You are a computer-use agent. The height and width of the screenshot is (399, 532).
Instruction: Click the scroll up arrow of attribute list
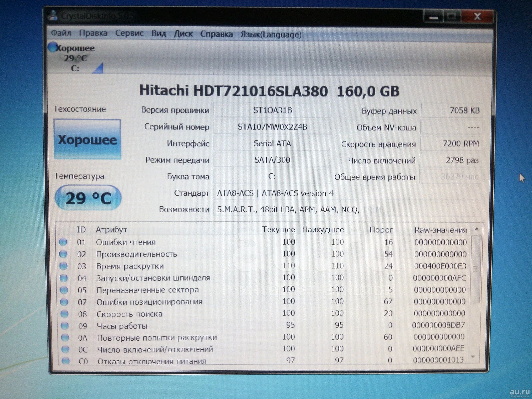[x=476, y=229]
